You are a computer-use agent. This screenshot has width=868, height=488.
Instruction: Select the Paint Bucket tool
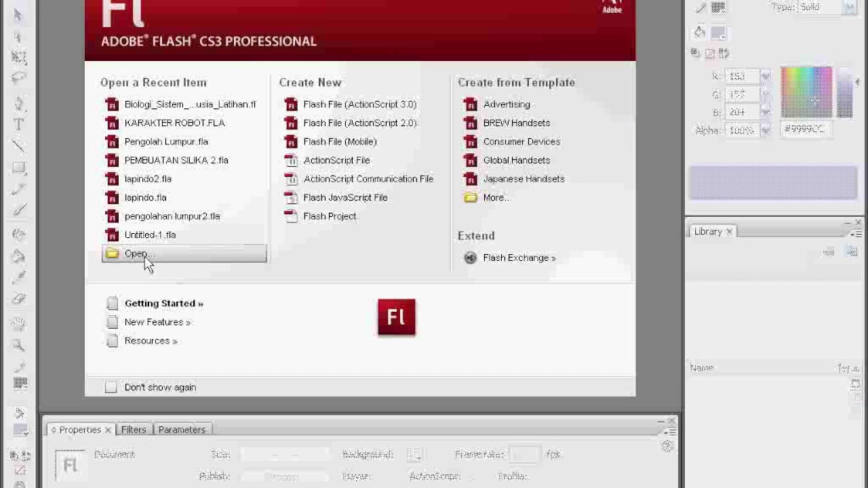(x=18, y=256)
